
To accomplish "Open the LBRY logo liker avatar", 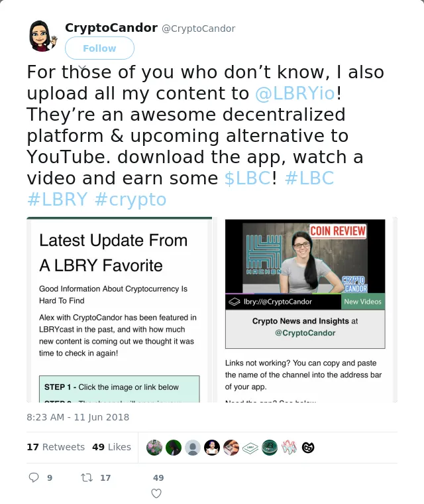I will coord(250,448).
